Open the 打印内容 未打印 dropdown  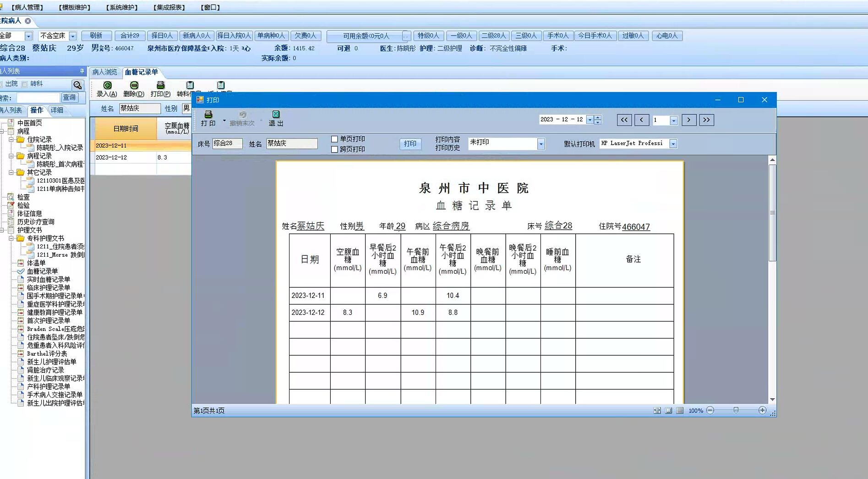(541, 144)
